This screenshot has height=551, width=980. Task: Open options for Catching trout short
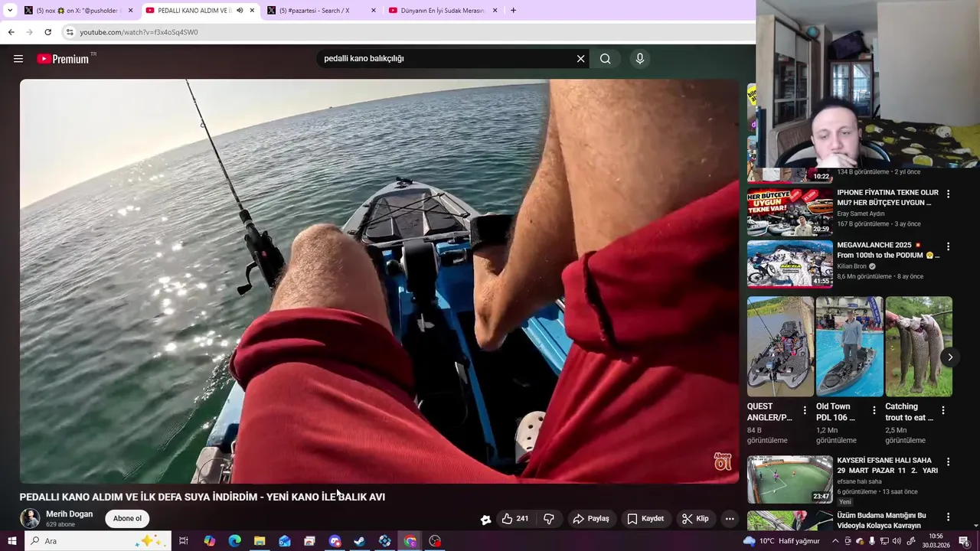942,410
